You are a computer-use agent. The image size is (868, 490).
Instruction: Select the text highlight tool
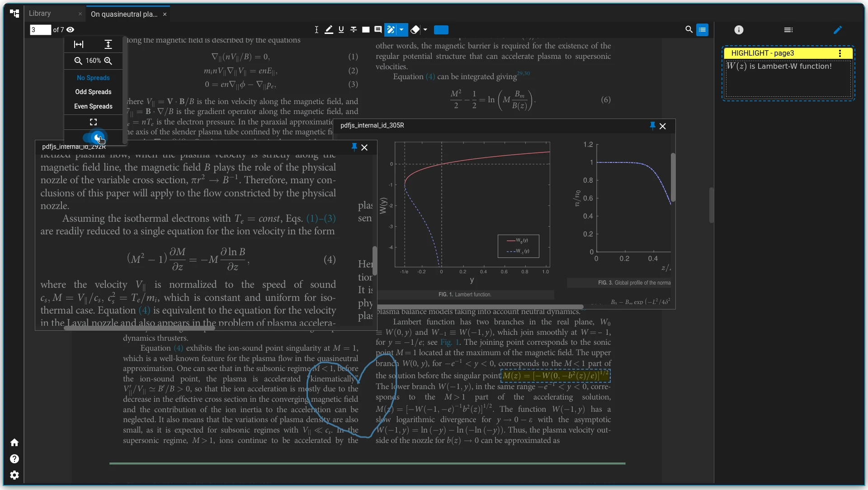[329, 30]
